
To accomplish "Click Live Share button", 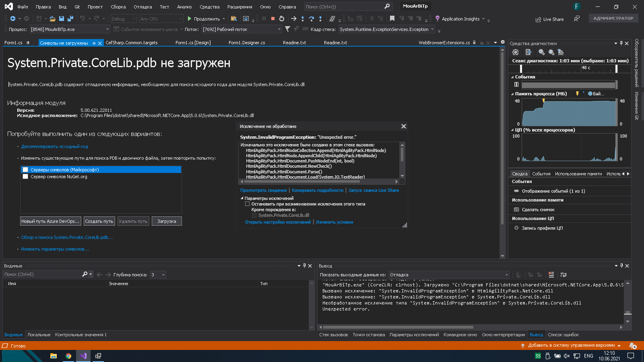I will [x=549, y=19].
